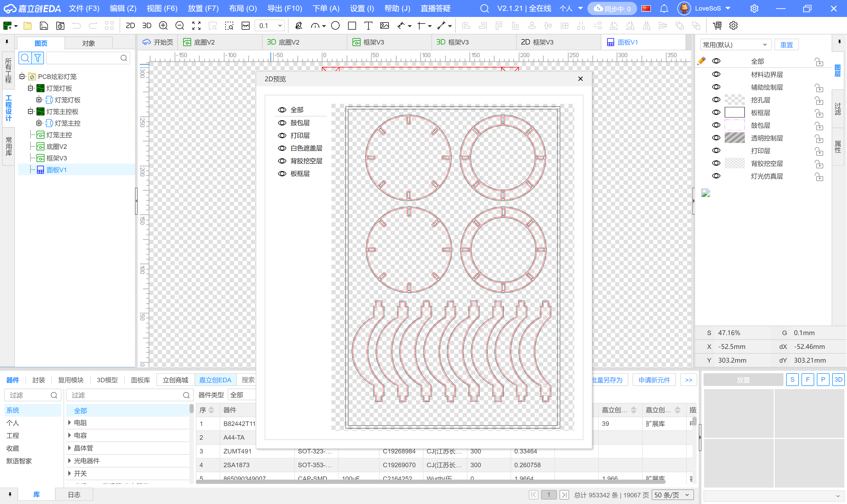The height and width of the screenshot is (504, 847).
Task: Open the notification bell icon
Action: coord(664,8)
